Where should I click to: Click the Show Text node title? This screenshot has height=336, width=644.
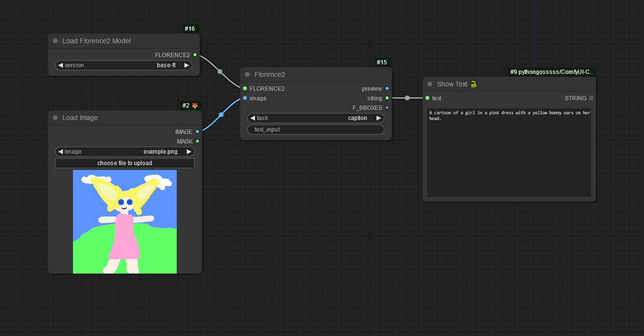pyautogui.click(x=452, y=84)
